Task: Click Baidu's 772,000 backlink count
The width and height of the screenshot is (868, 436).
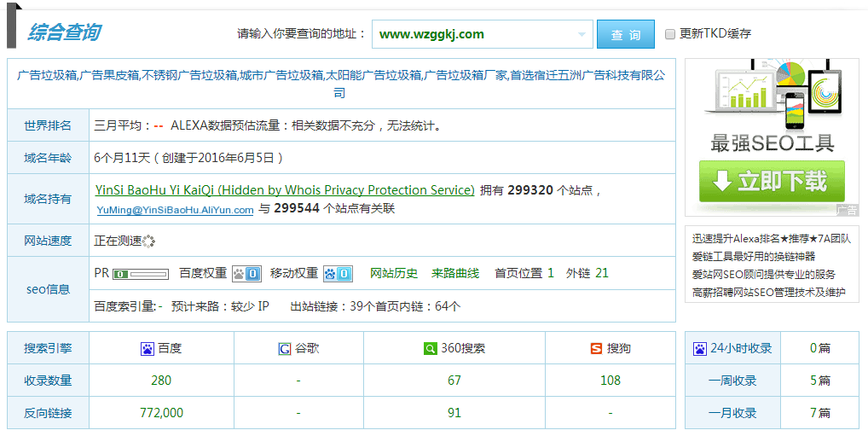Action: click(161, 413)
